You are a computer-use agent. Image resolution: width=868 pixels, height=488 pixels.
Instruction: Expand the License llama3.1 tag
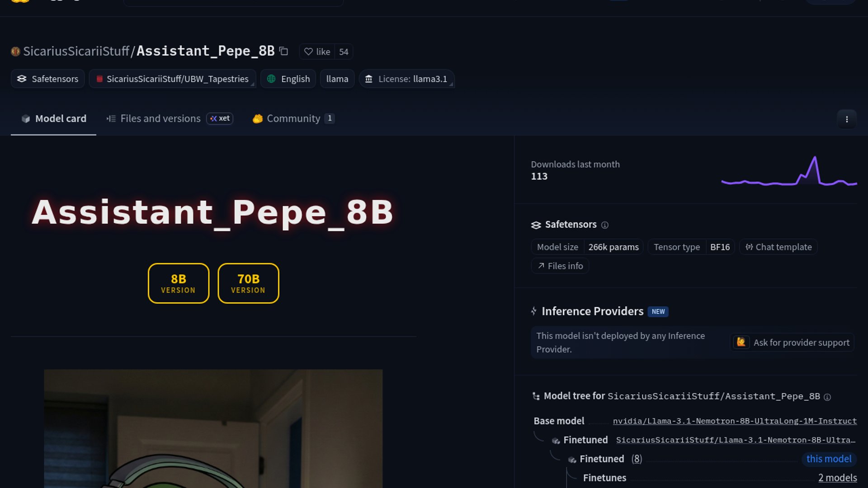(x=406, y=79)
